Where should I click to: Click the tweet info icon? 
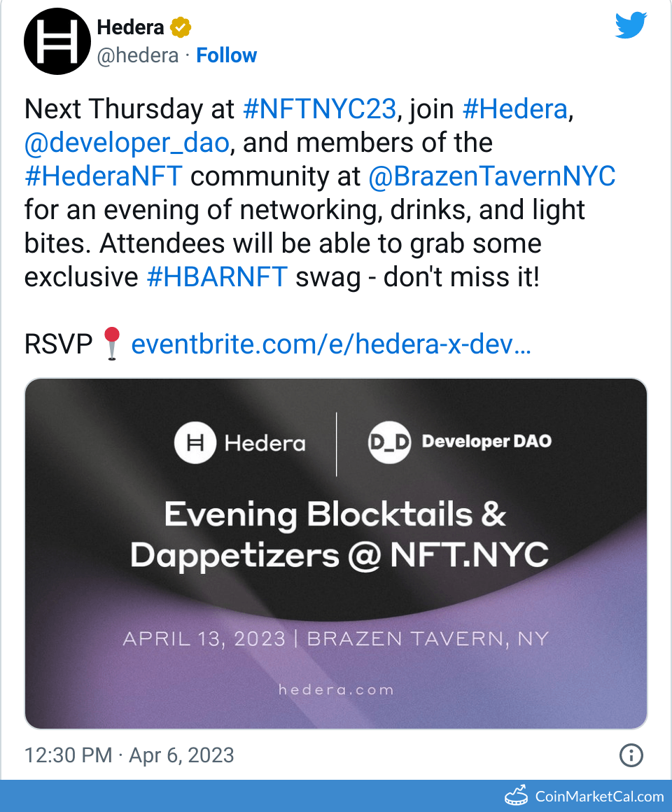[631, 755]
